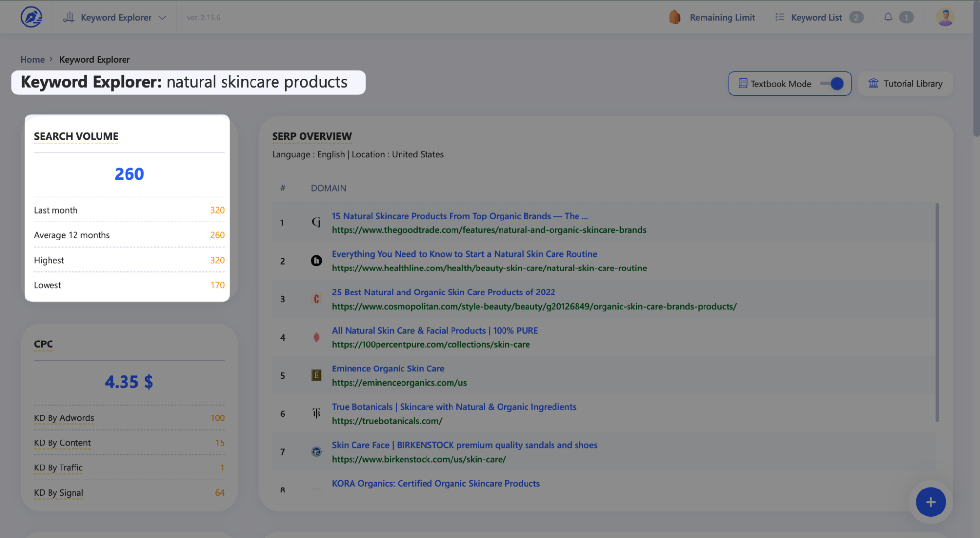Open thegoodtrade 15 Natural Skincare Products link
980x538 pixels.
(x=460, y=216)
